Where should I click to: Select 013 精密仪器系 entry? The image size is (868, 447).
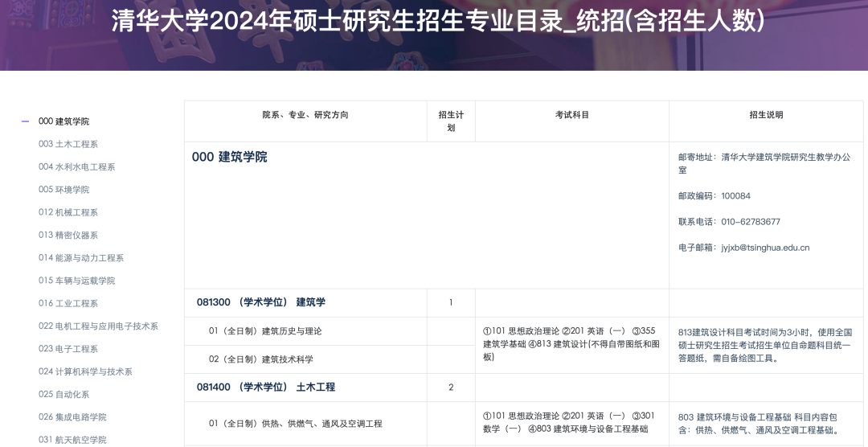[x=68, y=235]
